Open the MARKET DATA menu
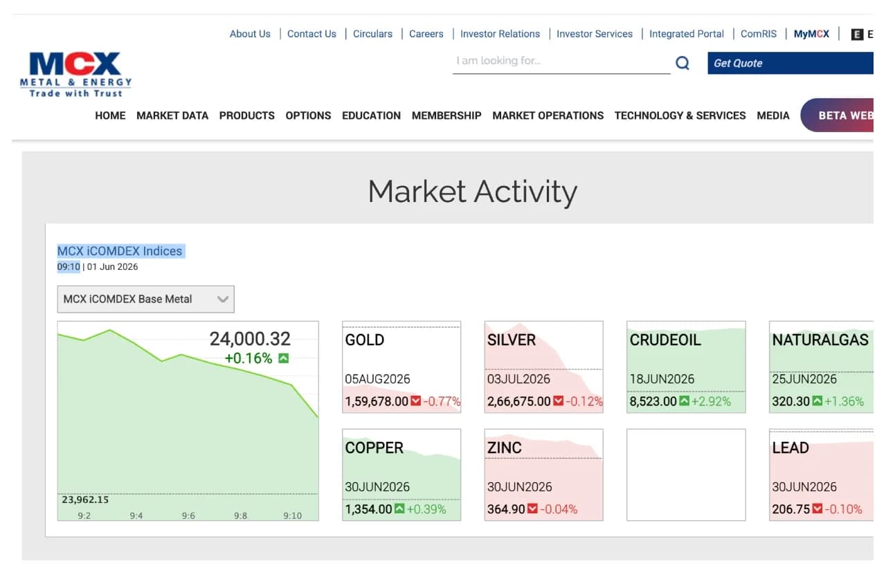This screenshot has width=886, height=588. click(172, 116)
